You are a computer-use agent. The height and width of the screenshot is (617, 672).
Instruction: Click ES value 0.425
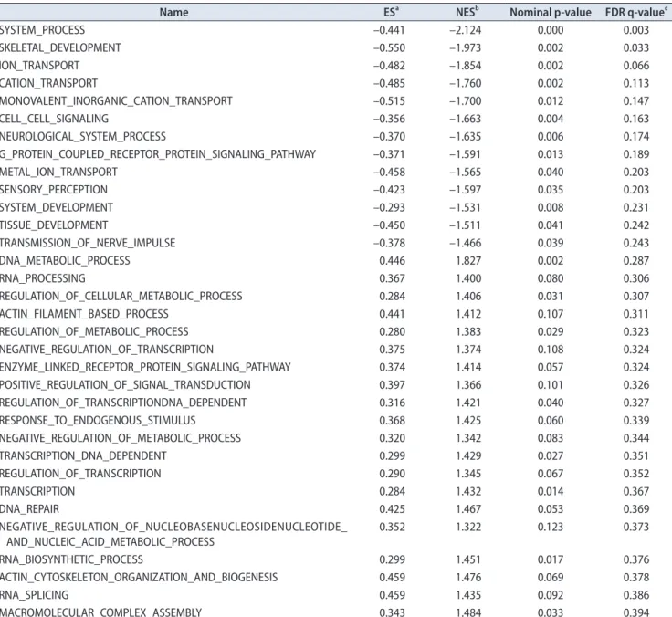392,509
